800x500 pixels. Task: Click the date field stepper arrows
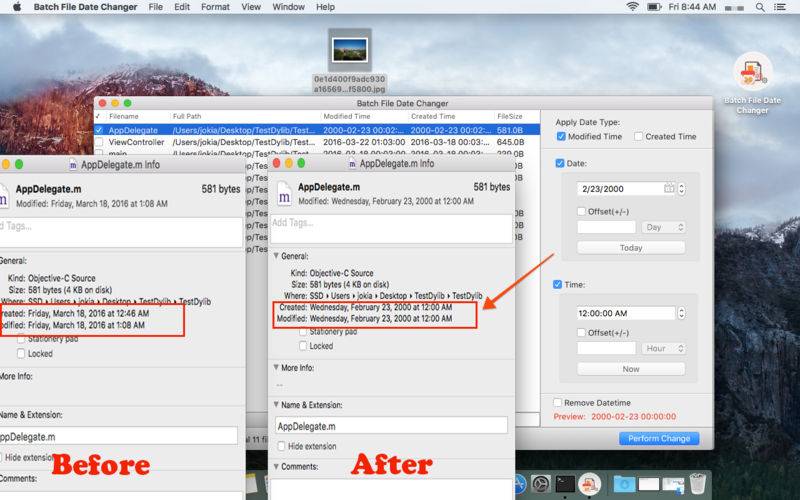[681, 188]
